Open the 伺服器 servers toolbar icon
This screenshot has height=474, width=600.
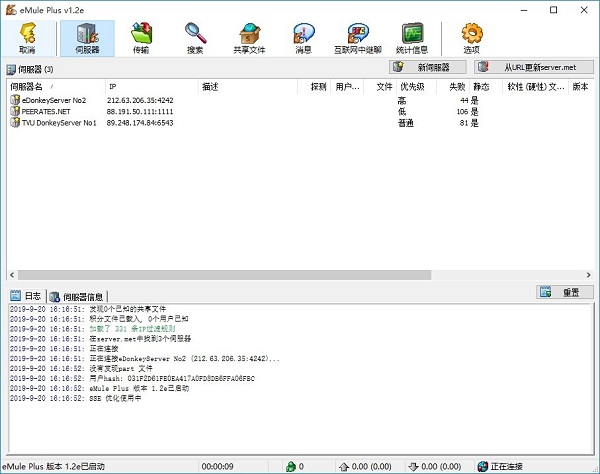(88, 38)
